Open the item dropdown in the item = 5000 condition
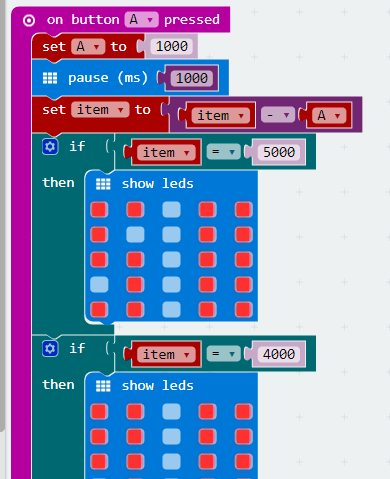 click(166, 153)
